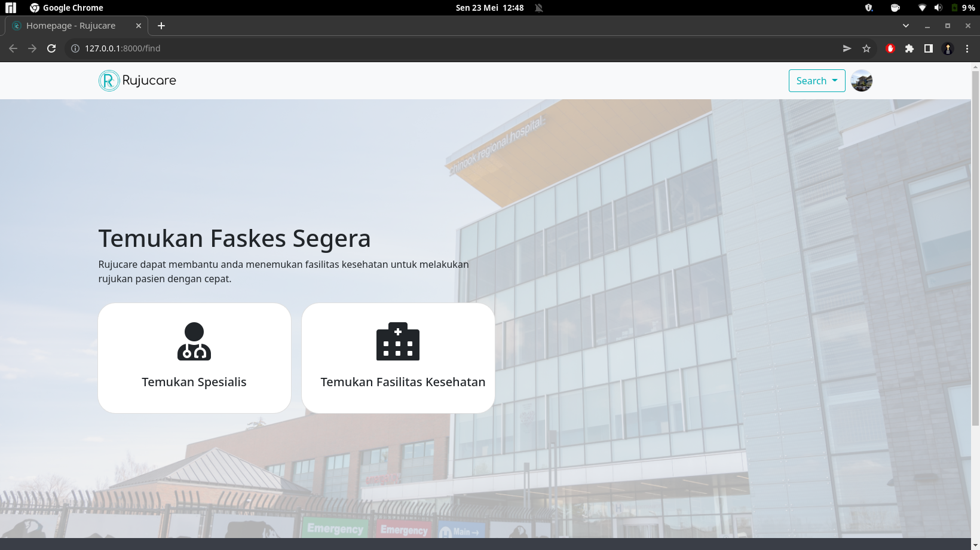
Task: Click the Rujucare logo in navbar
Action: pos(137,81)
